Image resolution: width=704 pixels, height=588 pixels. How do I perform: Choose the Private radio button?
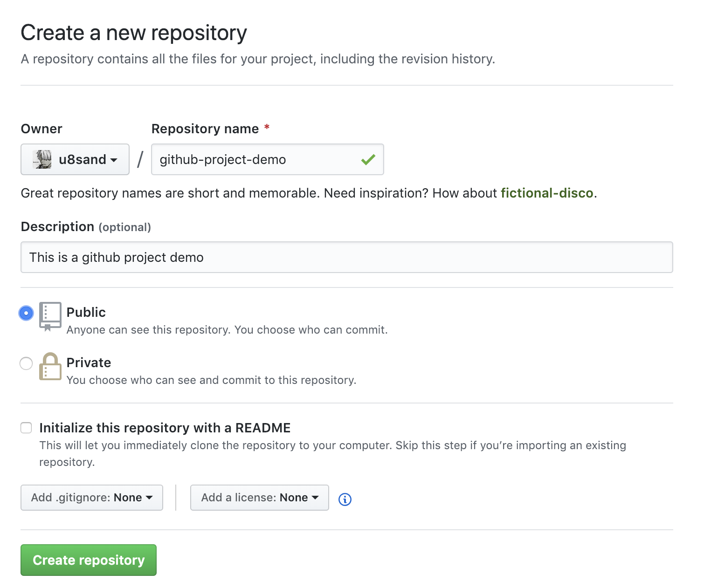[26, 363]
